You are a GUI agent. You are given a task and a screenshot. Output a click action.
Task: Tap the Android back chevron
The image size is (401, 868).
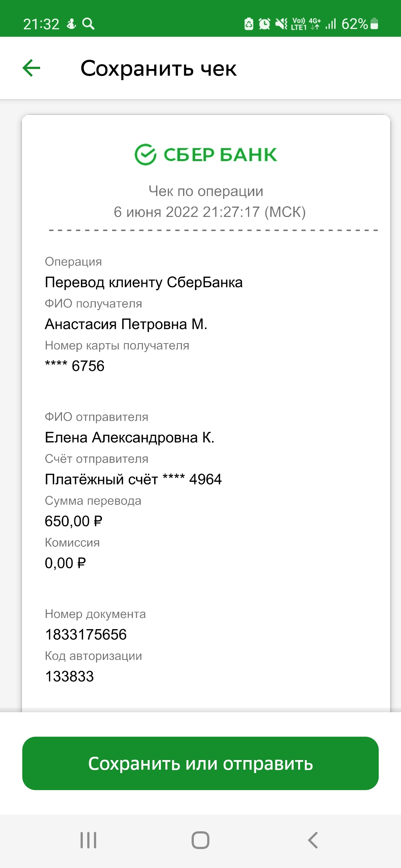point(313,840)
